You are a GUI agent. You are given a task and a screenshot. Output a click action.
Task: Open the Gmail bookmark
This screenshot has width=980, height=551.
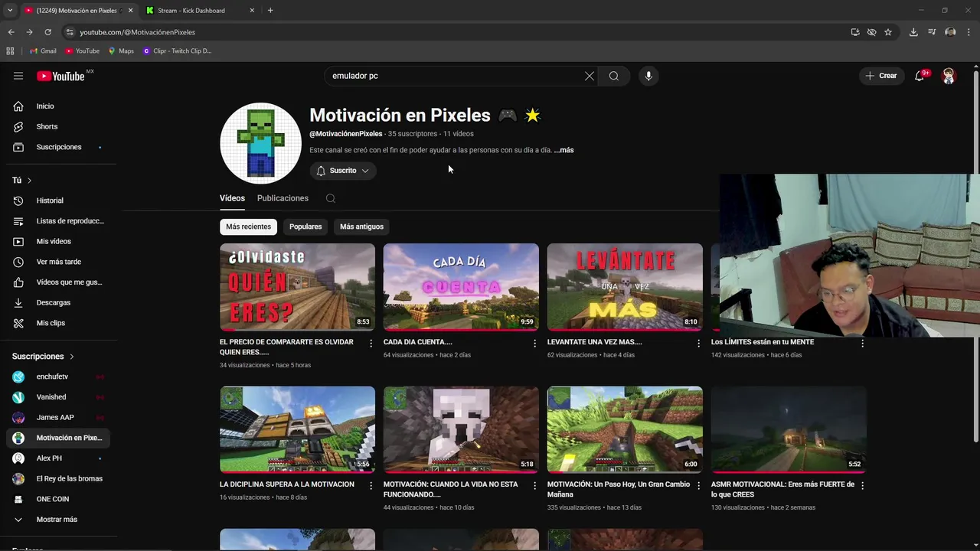(x=43, y=51)
